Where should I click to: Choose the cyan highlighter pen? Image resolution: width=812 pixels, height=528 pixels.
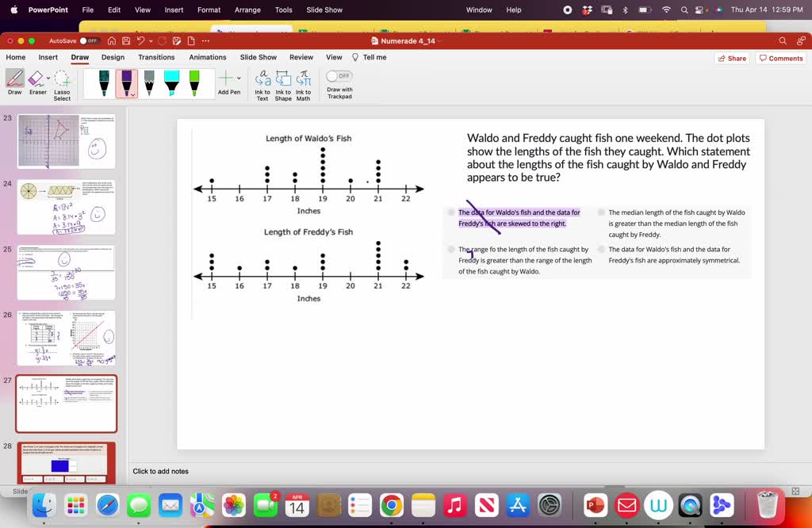(x=171, y=83)
